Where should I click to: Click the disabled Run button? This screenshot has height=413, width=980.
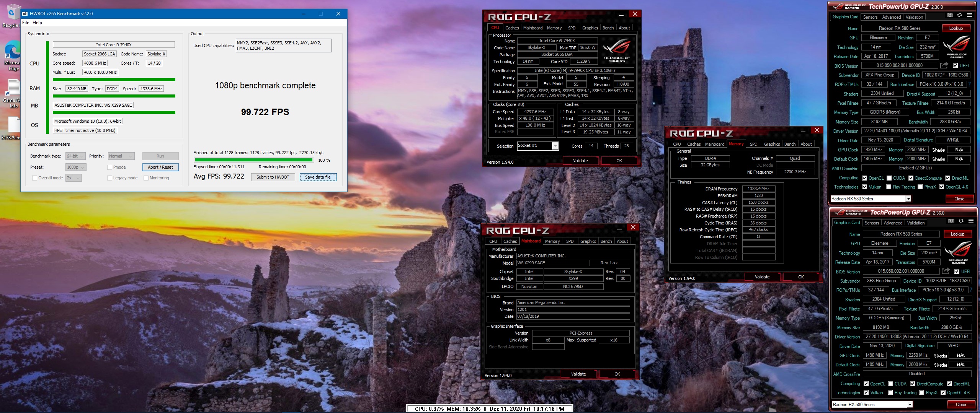coord(160,156)
